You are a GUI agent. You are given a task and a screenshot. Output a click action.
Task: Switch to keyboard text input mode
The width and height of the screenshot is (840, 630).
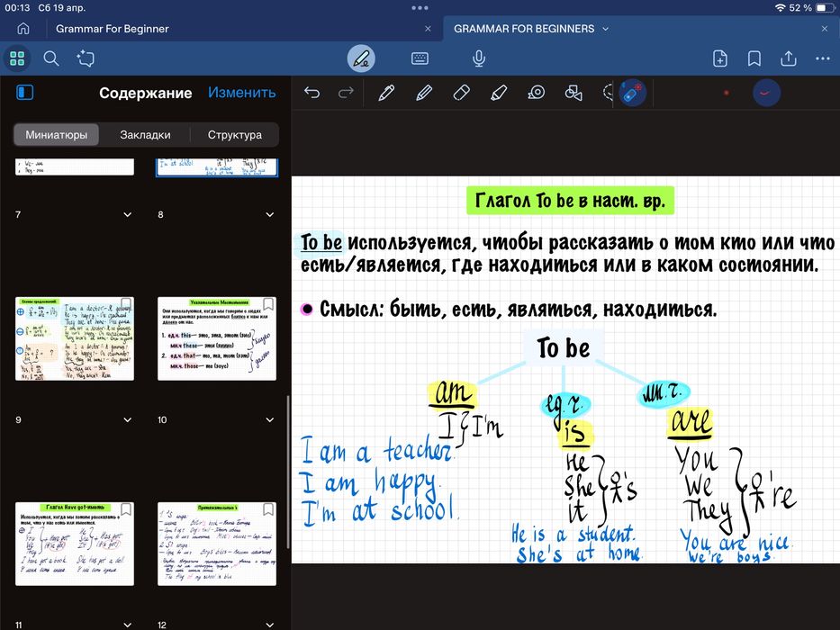[x=420, y=58]
